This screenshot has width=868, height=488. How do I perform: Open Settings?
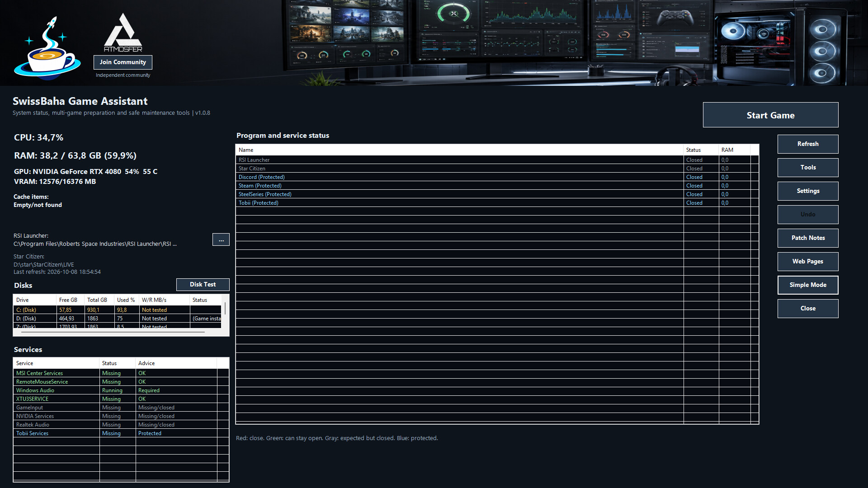808,191
